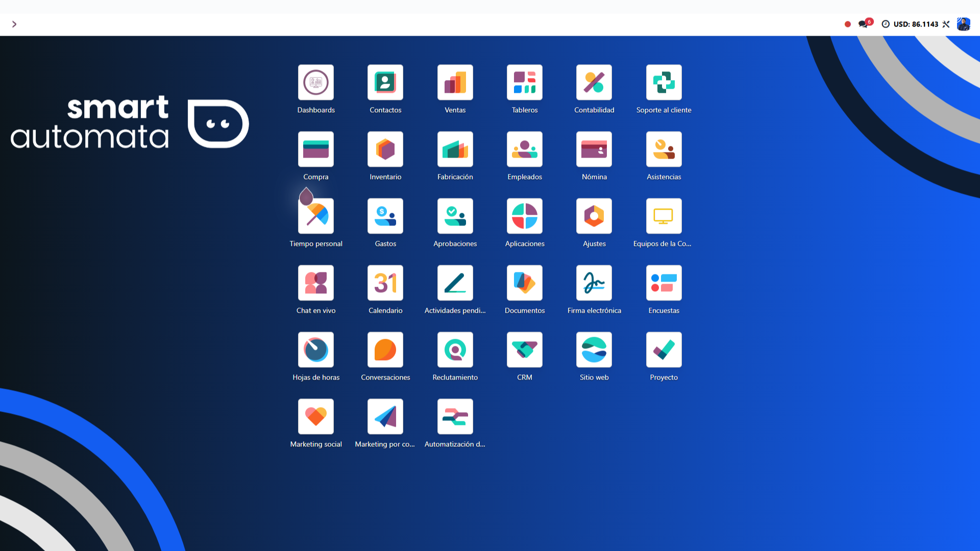Open the user avatar menu
The image size is (980, 551).
[963, 24]
